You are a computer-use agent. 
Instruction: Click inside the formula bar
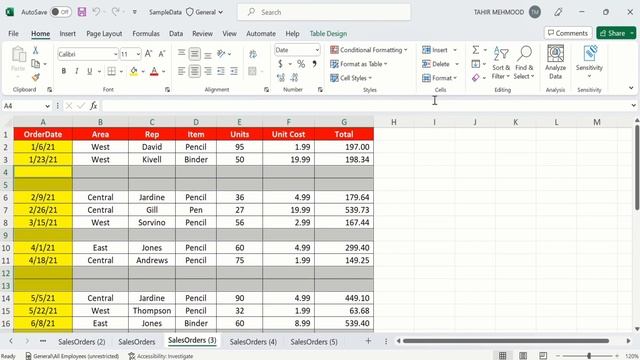pos(365,106)
